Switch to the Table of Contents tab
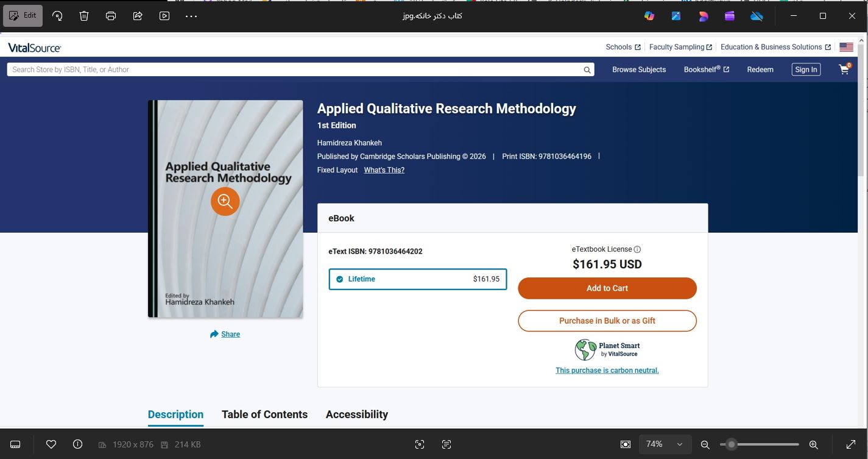This screenshot has width=868, height=459. coord(264,415)
